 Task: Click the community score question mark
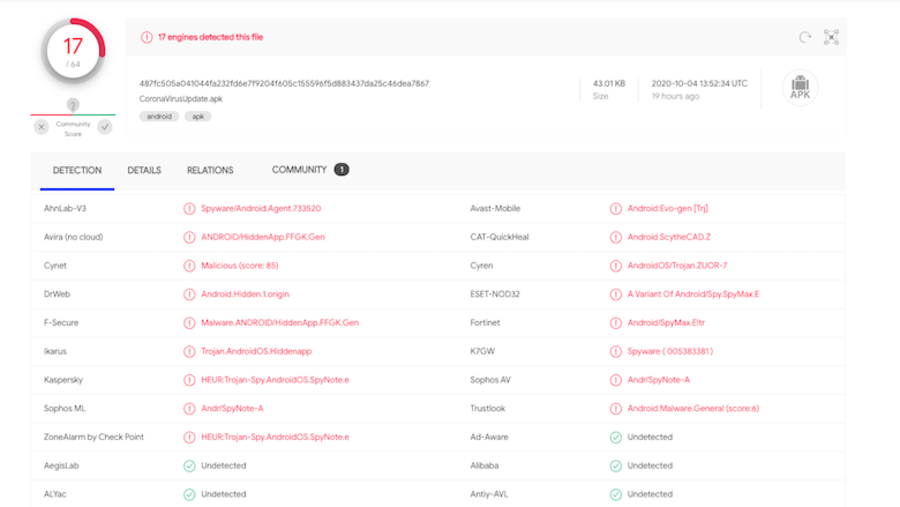click(73, 105)
